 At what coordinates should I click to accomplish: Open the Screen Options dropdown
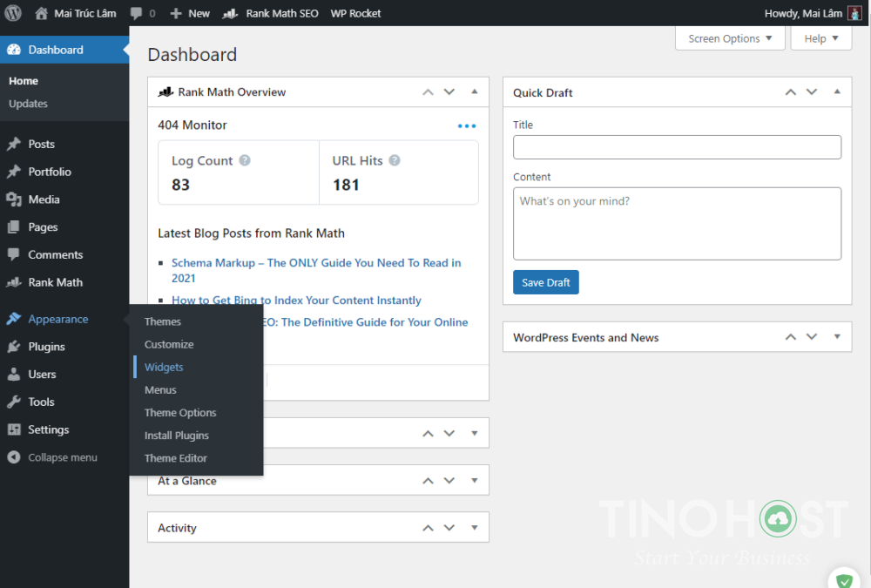(730, 38)
